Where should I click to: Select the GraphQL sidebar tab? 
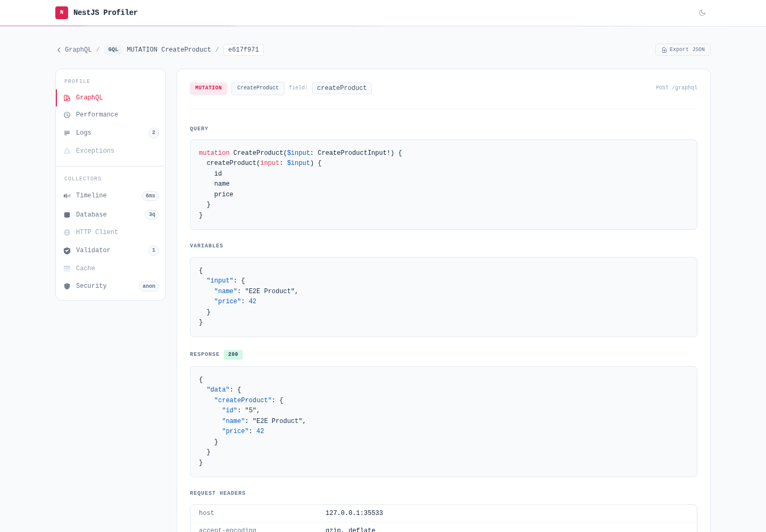click(x=111, y=98)
